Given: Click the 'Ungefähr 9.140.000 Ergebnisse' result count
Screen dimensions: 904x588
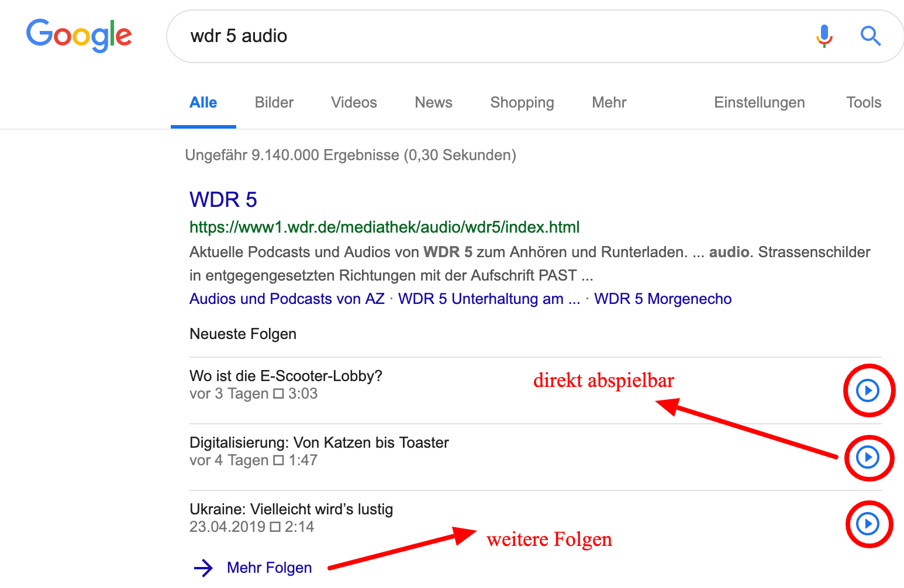Looking at the screenshot, I should tap(351, 155).
